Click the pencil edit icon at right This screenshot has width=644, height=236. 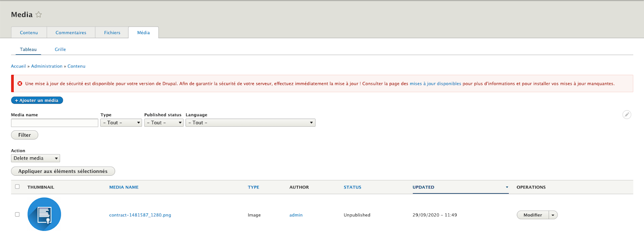[x=627, y=115]
